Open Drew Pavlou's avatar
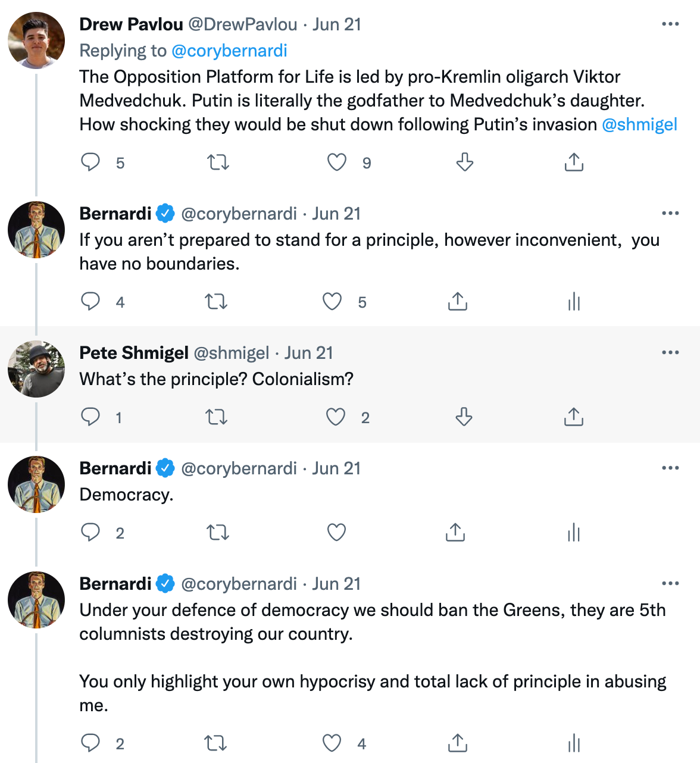 point(36,40)
